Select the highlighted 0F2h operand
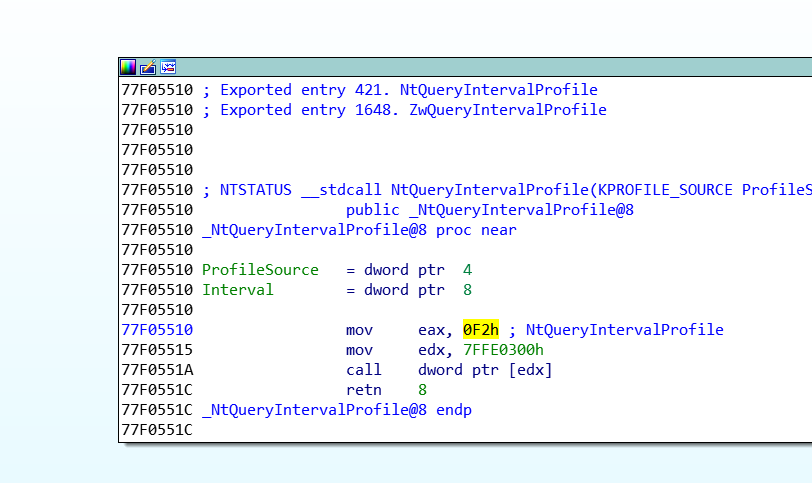 tap(480, 330)
